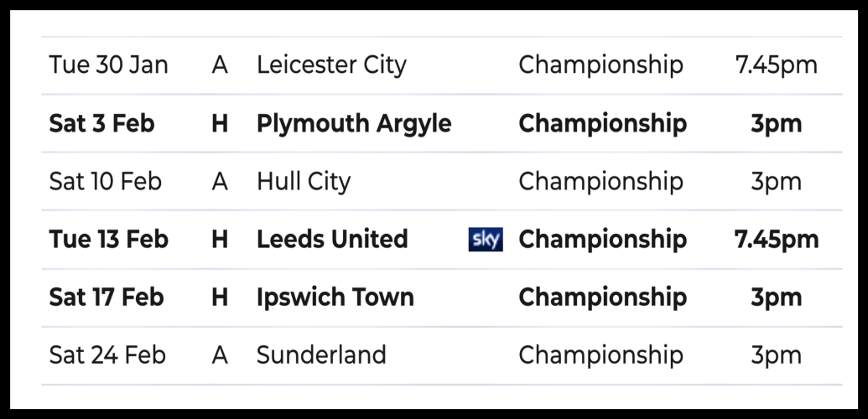Screen dimensions: 868x419
Task: Select the Tue 13 Feb date
Action: coord(109,240)
